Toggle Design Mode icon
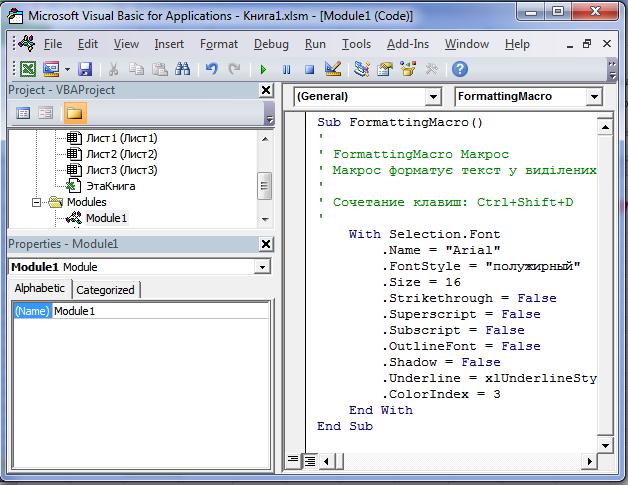Viewport: 628px width, 485px height. tap(333, 69)
